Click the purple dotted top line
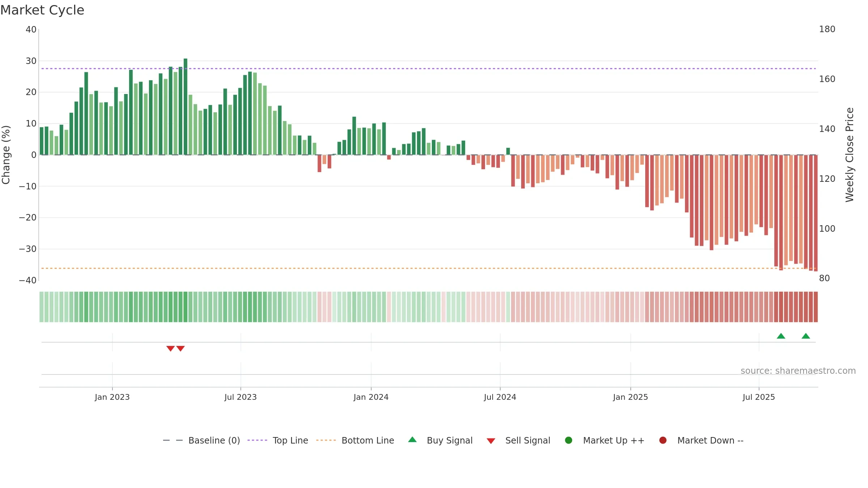Image resolution: width=868 pixels, height=488 pixels. tap(429, 68)
